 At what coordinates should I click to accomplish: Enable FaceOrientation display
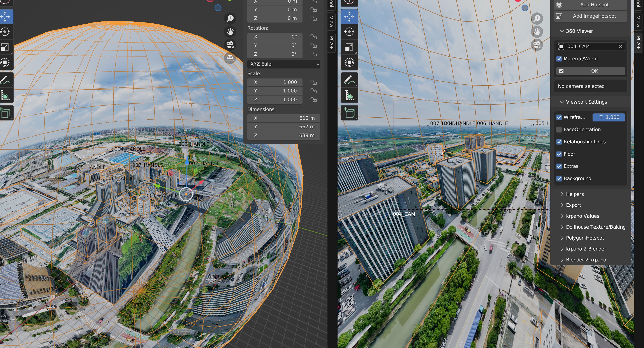click(560, 129)
